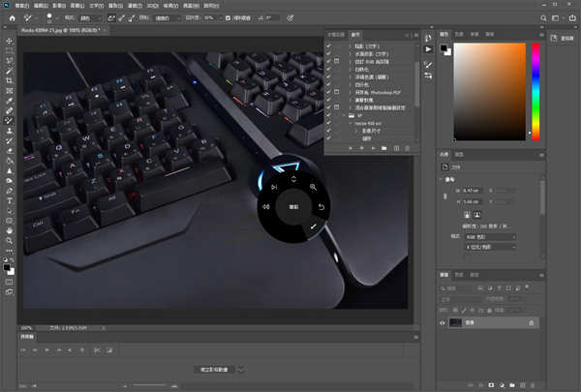Select the Eyedropper tool
The image size is (581, 392).
coord(10,101)
